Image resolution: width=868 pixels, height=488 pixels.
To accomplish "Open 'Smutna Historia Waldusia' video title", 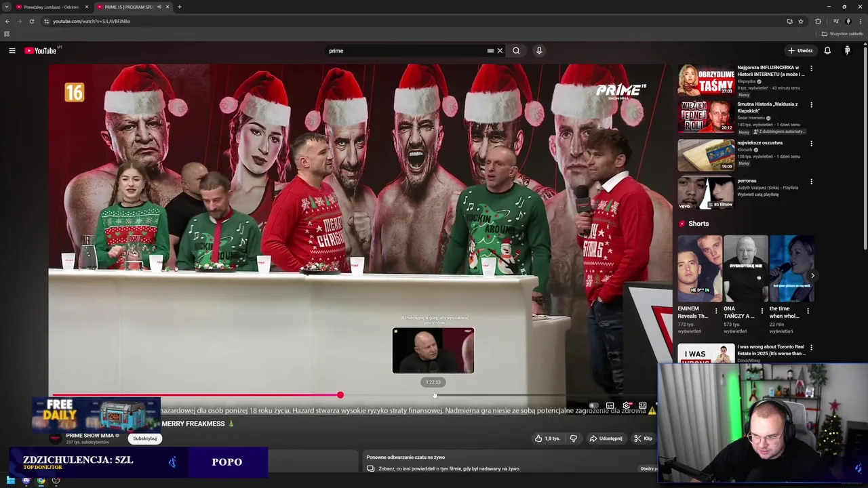I will tap(768, 107).
